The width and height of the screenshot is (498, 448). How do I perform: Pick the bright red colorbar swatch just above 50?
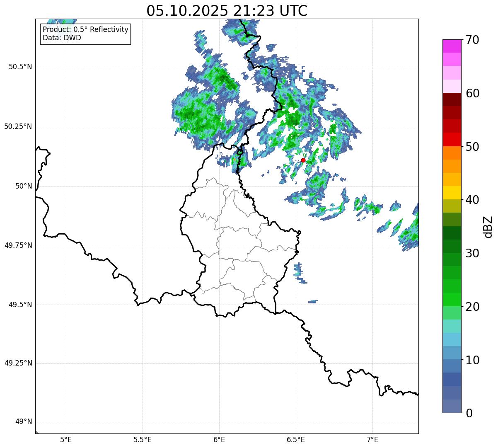click(x=452, y=140)
